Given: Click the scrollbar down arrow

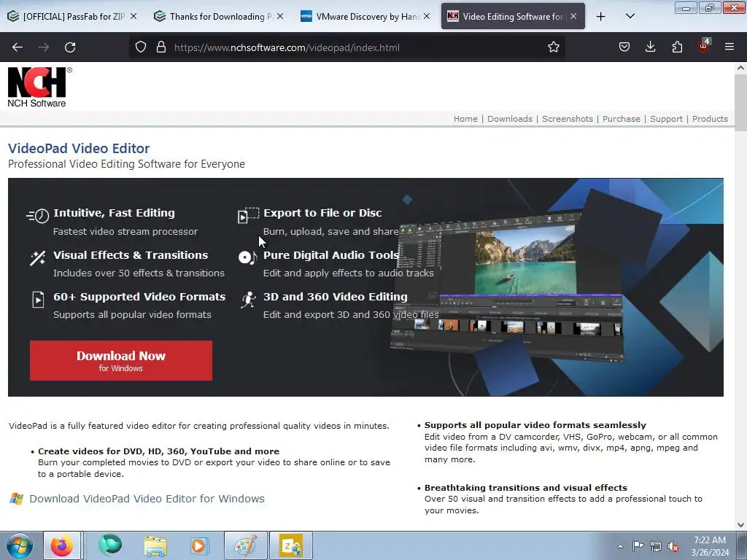Looking at the screenshot, I should tap(740, 524).
